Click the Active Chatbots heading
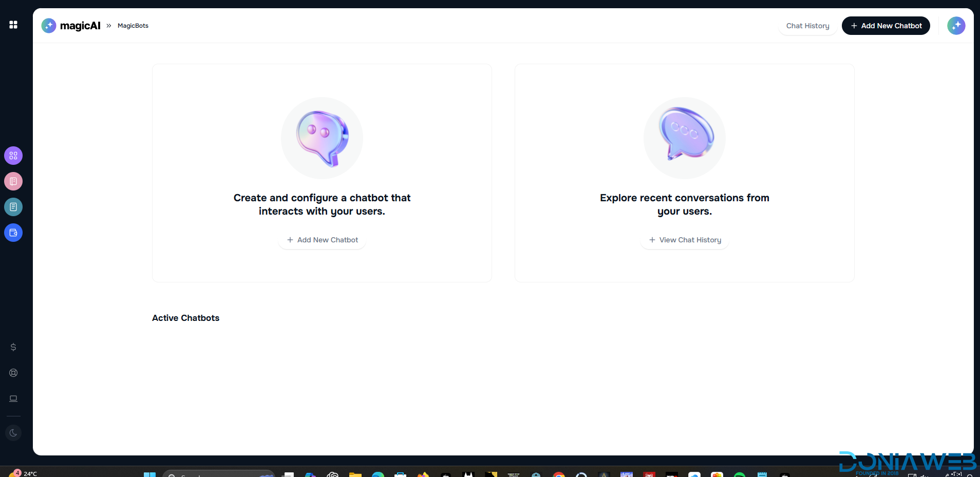 click(x=185, y=318)
